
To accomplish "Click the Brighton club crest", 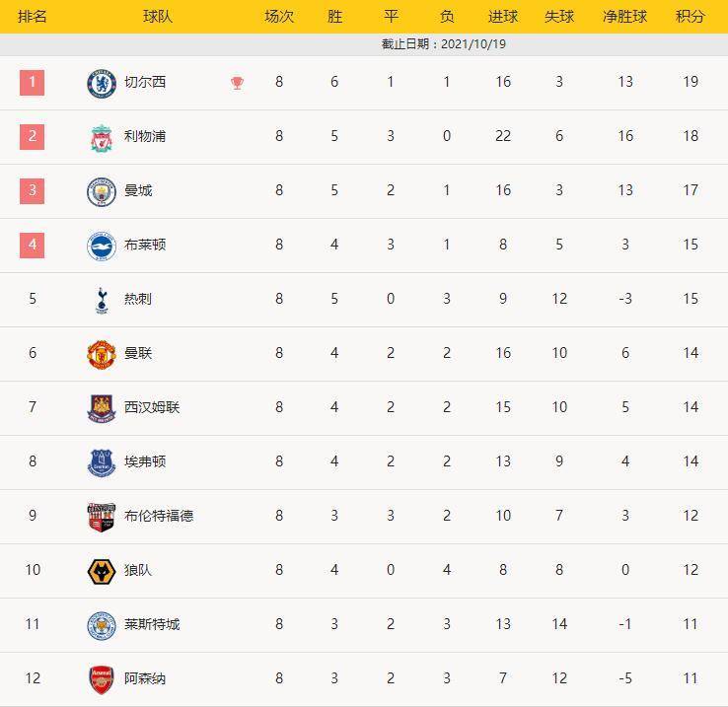I will 102,247.
